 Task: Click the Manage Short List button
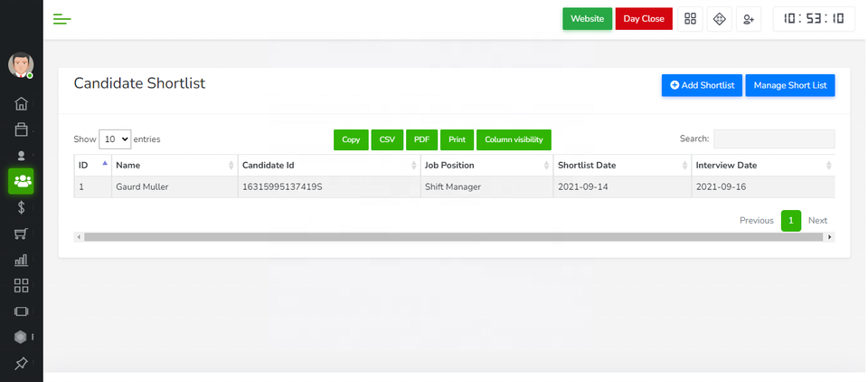[x=789, y=85]
